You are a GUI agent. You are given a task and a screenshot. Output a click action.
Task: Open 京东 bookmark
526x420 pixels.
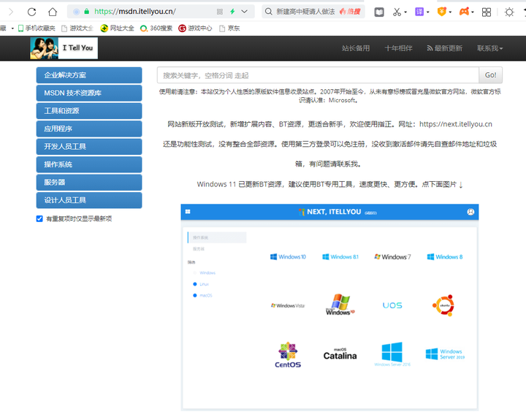[x=229, y=28]
